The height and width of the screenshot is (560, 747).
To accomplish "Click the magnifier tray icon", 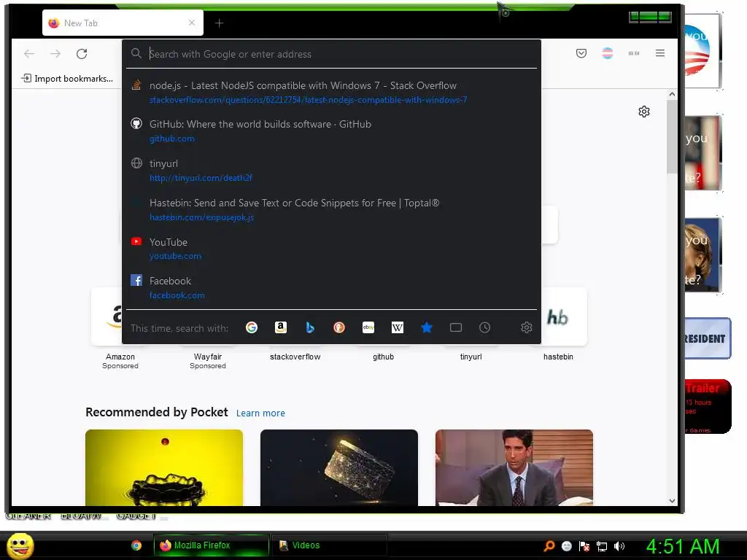I will (x=549, y=545).
